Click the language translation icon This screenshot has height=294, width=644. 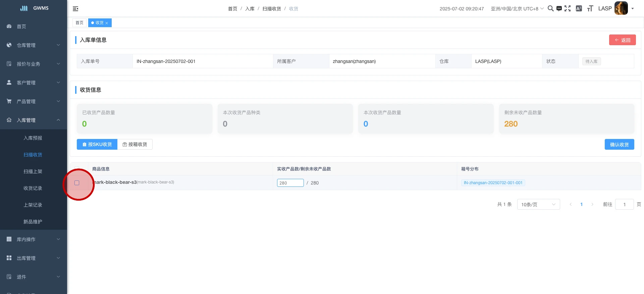(579, 9)
